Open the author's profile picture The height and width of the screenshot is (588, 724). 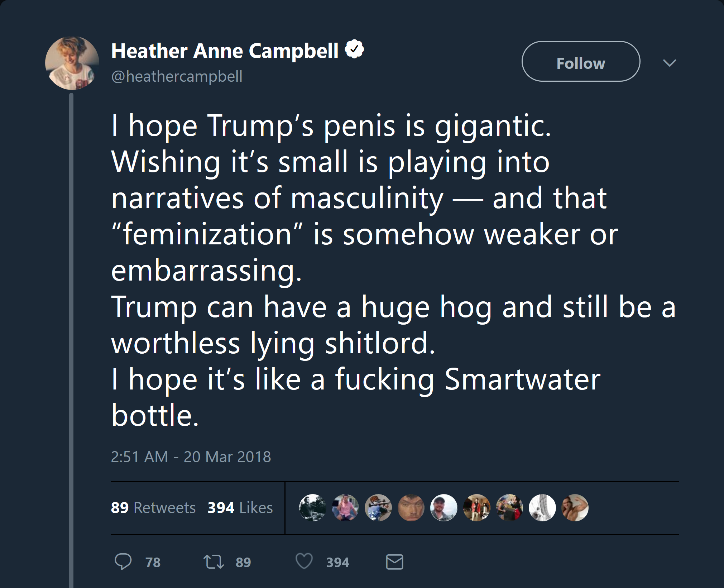72,63
